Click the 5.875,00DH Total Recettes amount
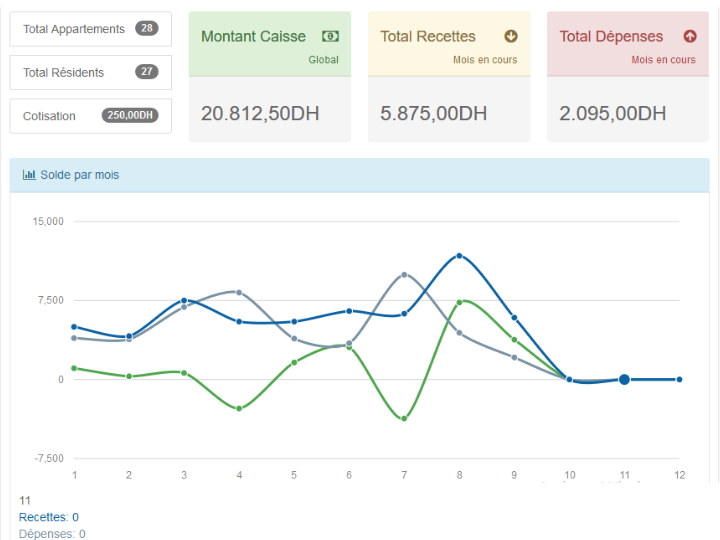 (434, 113)
